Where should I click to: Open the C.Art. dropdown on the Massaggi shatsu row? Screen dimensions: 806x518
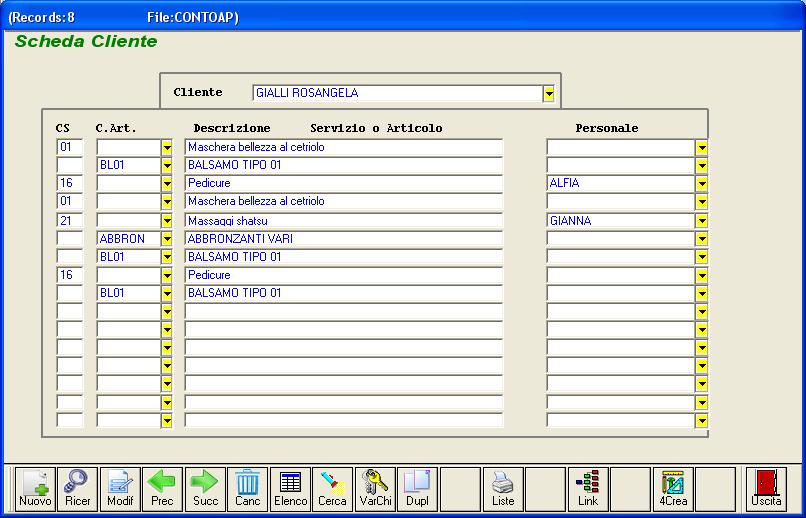[x=167, y=221]
